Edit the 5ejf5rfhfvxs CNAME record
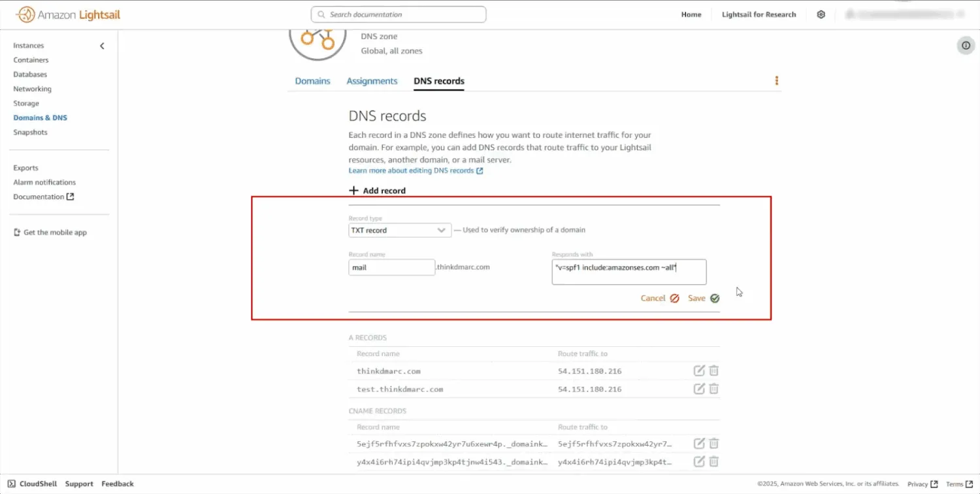980x494 pixels. pyautogui.click(x=699, y=444)
